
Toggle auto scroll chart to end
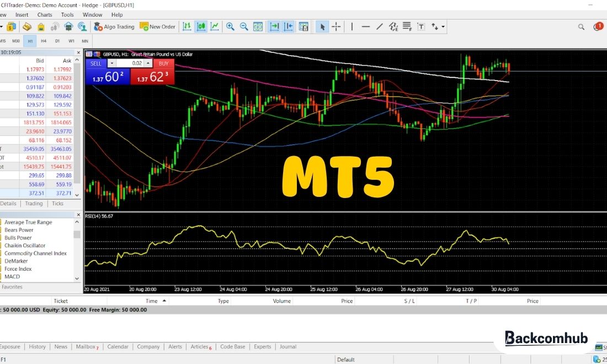(x=274, y=26)
